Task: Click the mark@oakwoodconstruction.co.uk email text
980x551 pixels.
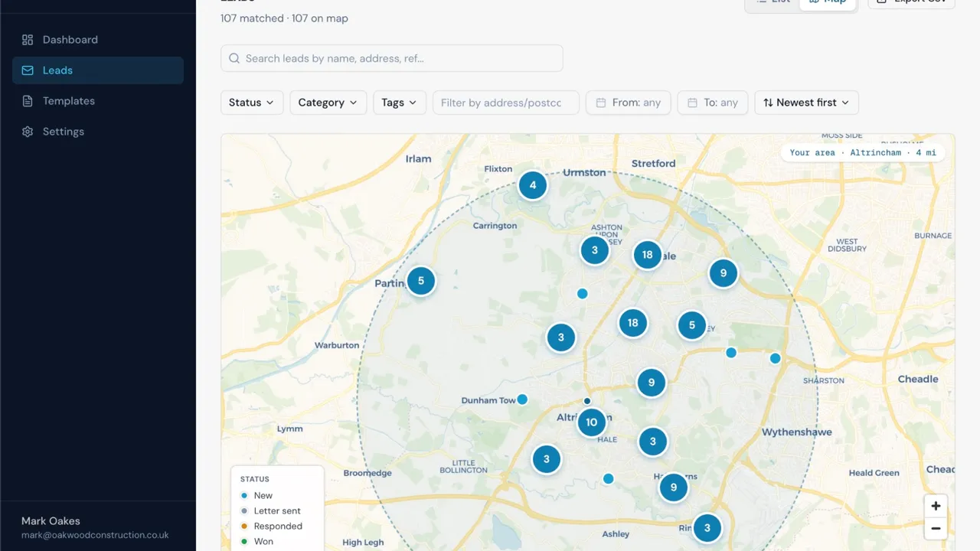Action: point(95,536)
